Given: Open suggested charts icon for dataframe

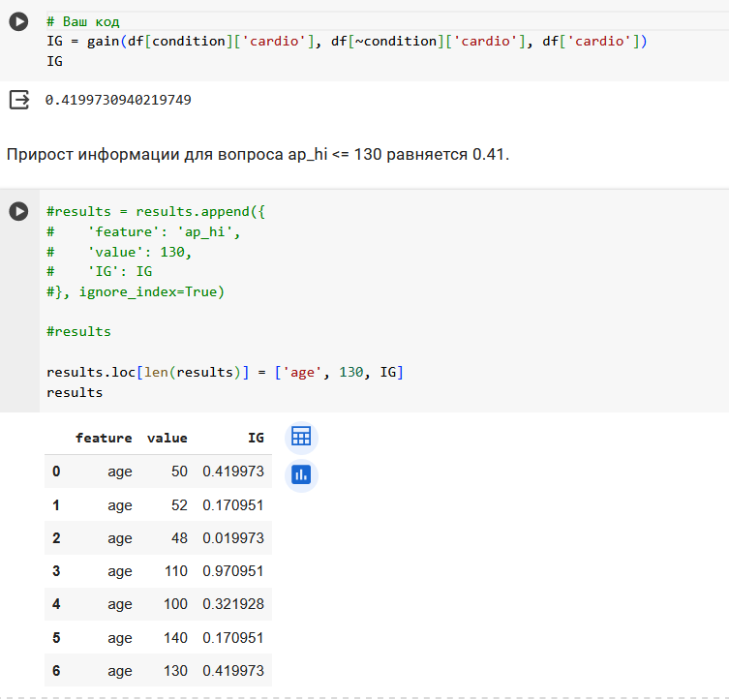Looking at the screenshot, I should pos(301,475).
